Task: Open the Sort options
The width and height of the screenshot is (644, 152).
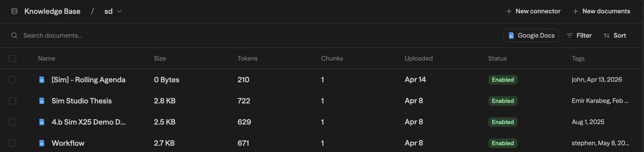Action: tap(615, 36)
